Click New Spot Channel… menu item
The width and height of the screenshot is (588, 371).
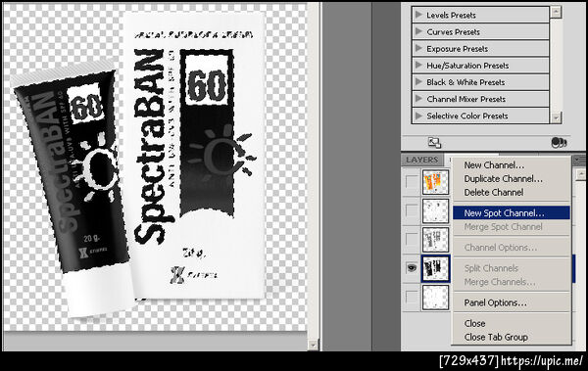coord(512,212)
